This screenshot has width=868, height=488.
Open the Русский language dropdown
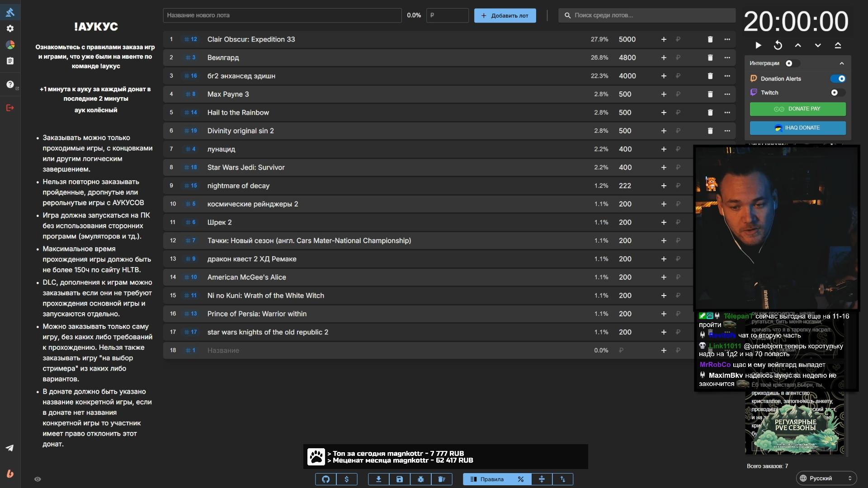click(x=826, y=478)
